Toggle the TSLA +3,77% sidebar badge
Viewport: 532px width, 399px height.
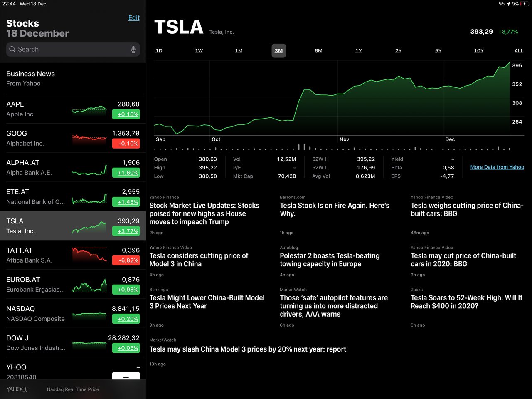tap(126, 231)
